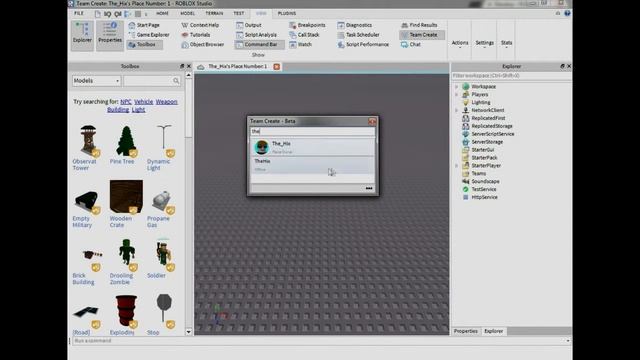
Task: Open Find Results panel
Action: tap(419, 25)
